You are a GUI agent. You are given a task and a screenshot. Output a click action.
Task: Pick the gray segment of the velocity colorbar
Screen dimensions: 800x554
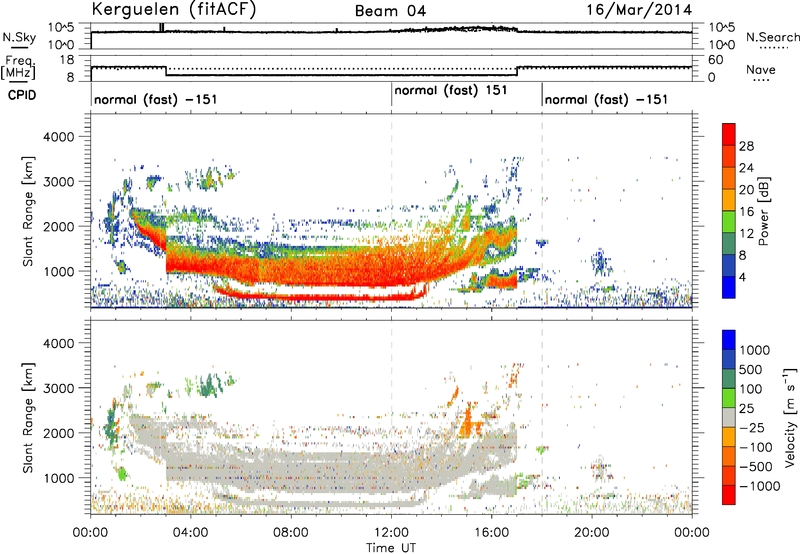tap(729, 417)
